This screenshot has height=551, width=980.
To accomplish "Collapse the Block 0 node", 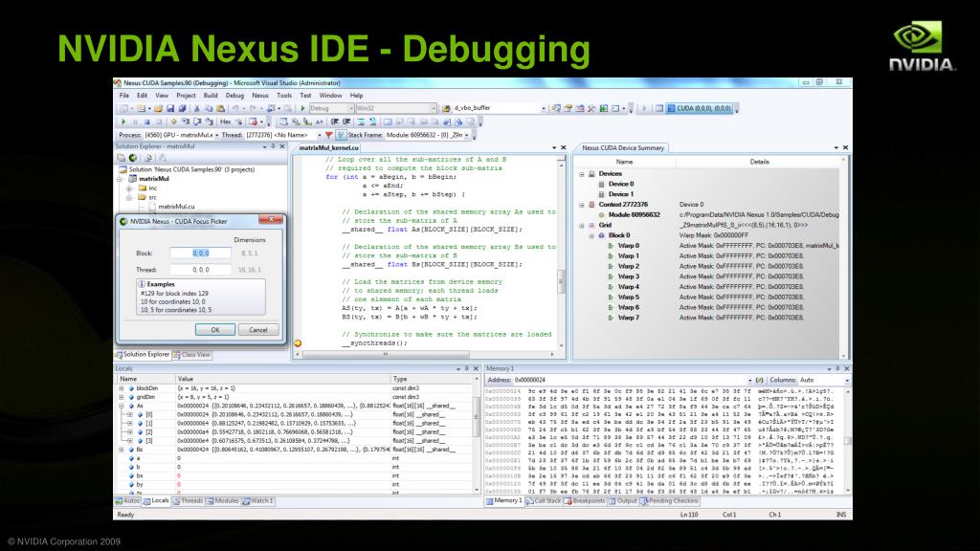I will pos(591,235).
